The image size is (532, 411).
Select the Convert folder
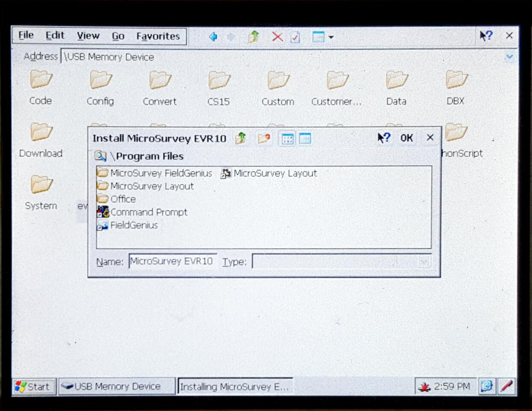tap(160, 89)
